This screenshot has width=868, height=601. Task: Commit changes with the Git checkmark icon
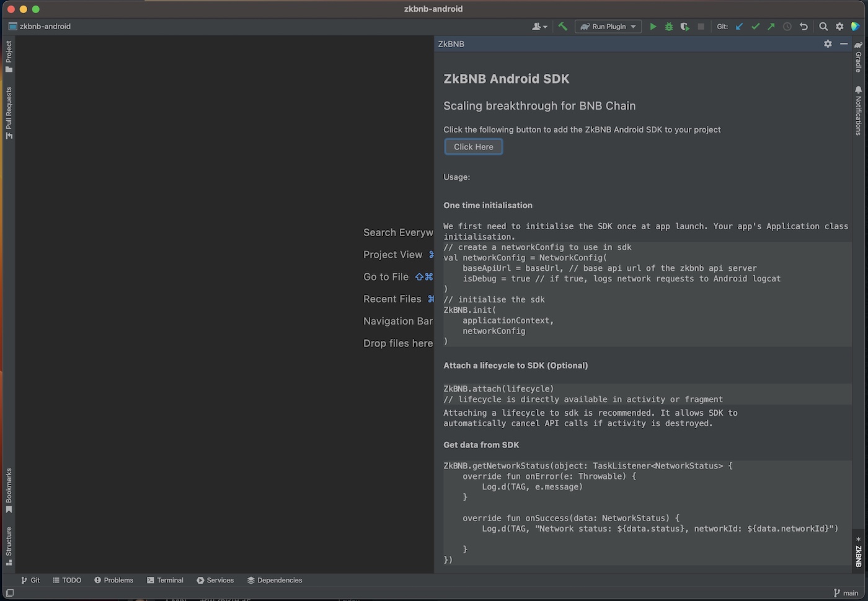point(755,26)
